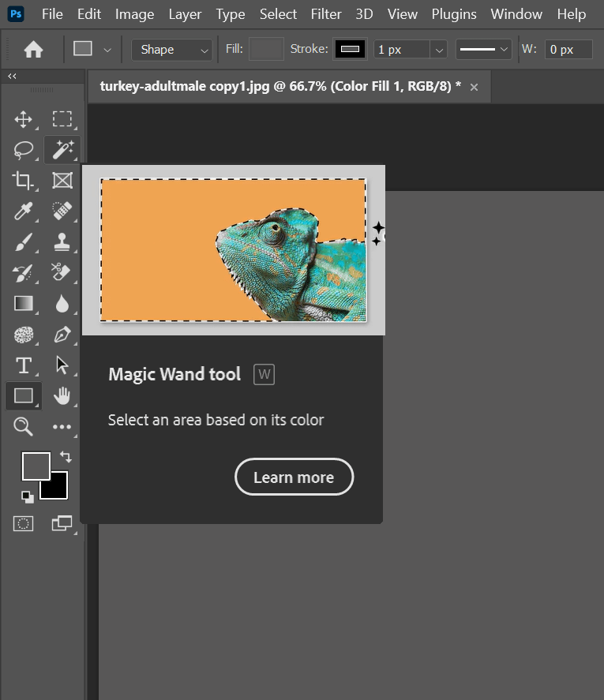Select the Horizontal Type tool
604x700 pixels.
point(24,365)
